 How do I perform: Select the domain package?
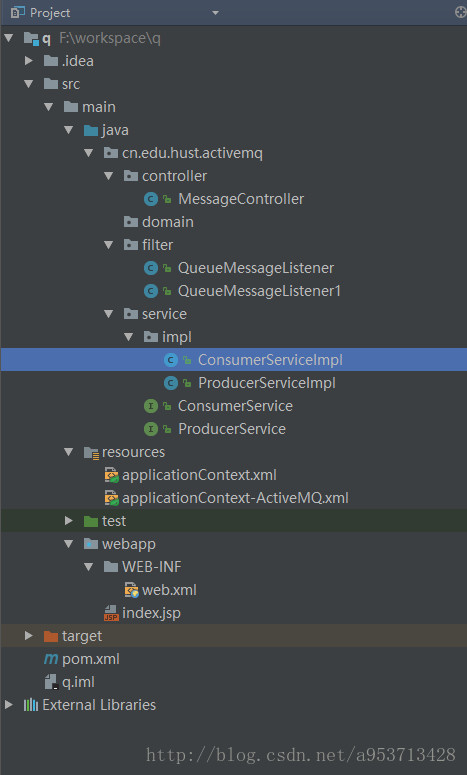pos(168,222)
